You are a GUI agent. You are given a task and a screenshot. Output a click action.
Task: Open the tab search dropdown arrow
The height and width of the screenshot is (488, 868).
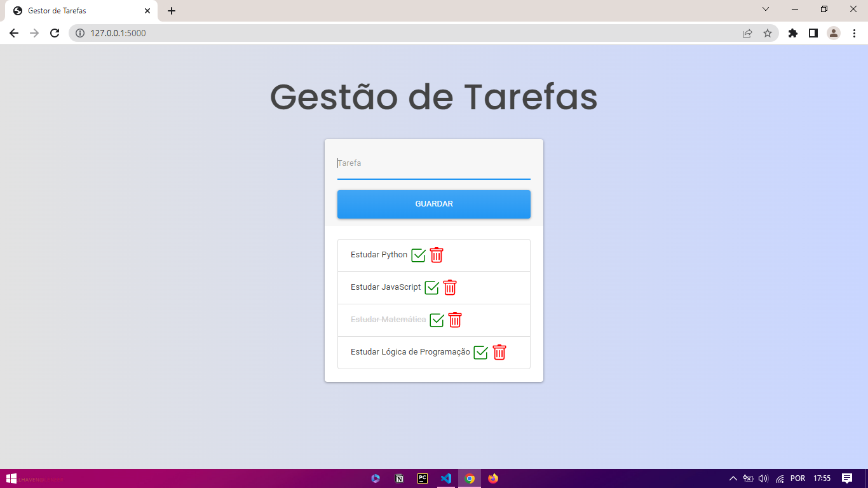[x=765, y=9]
